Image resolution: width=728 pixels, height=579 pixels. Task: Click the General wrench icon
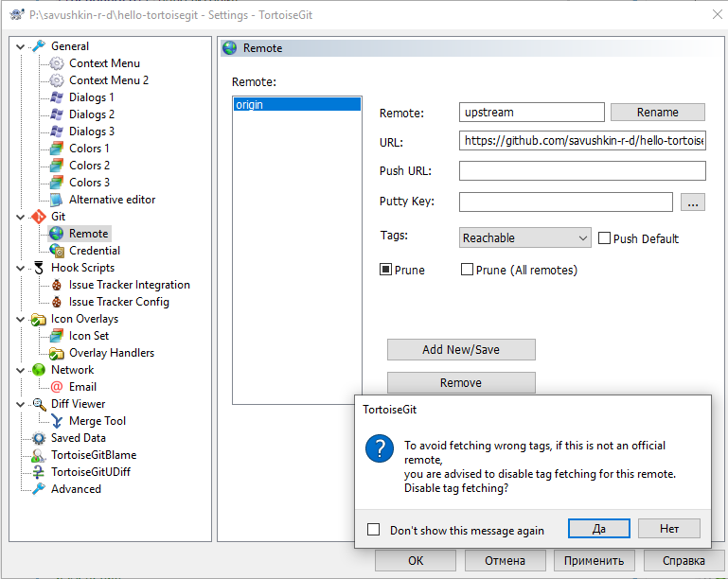(39, 46)
